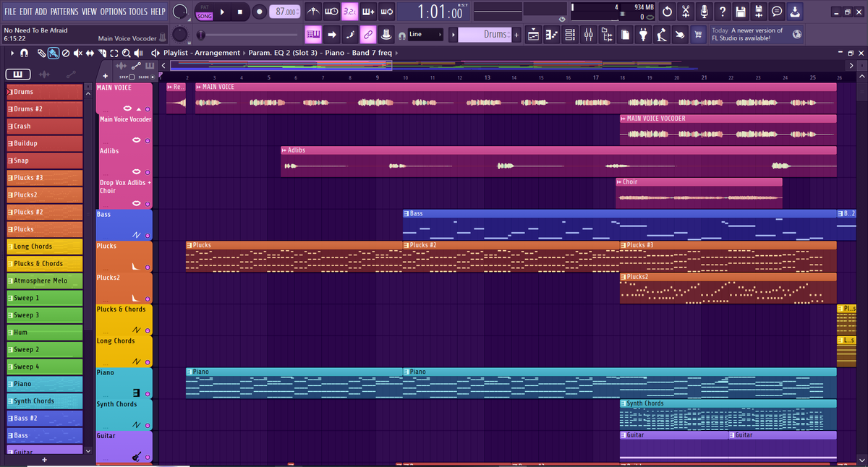This screenshot has height=467, width=868.
Task: Open the Browser view button
Action: (x=606, y=35)
